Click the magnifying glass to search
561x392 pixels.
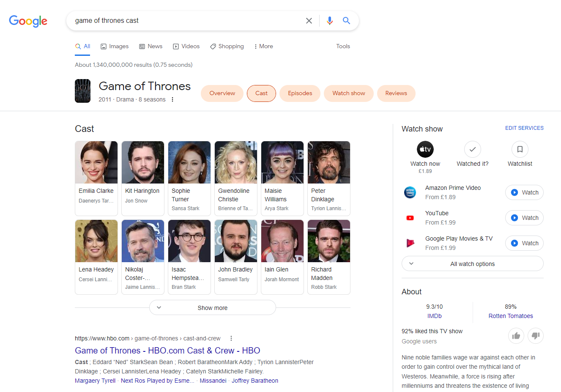click(x=346, y=20)
